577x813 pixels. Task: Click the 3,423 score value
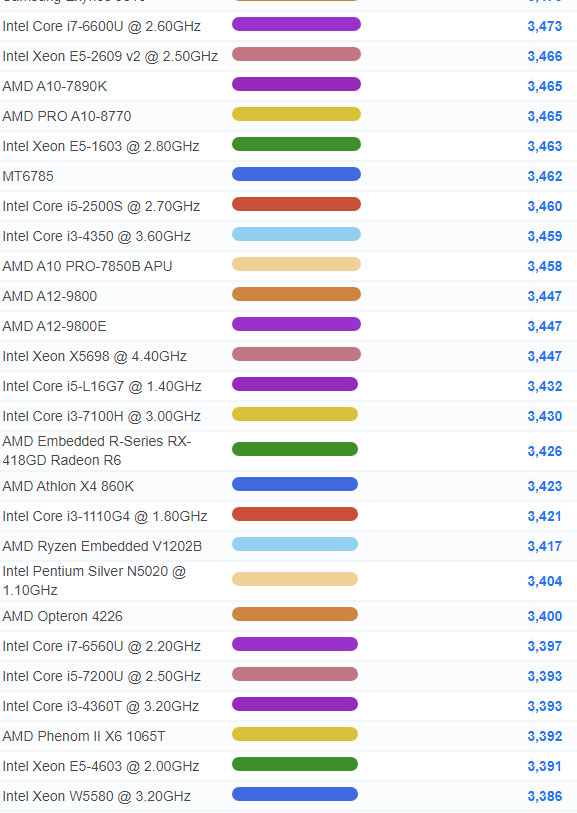point(545,487)
